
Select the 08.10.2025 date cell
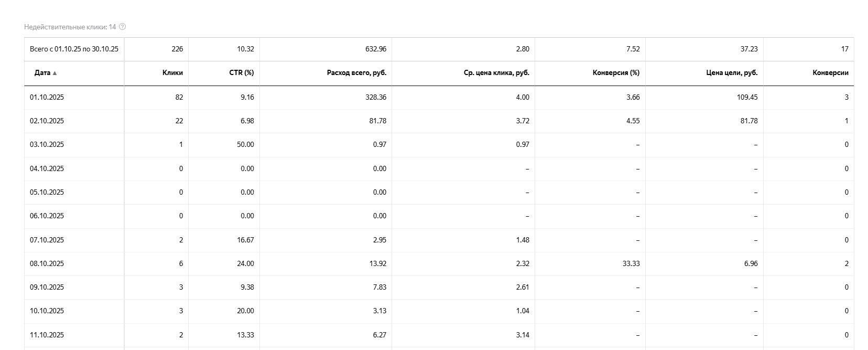pyautogui.click(x=47, y=263)
